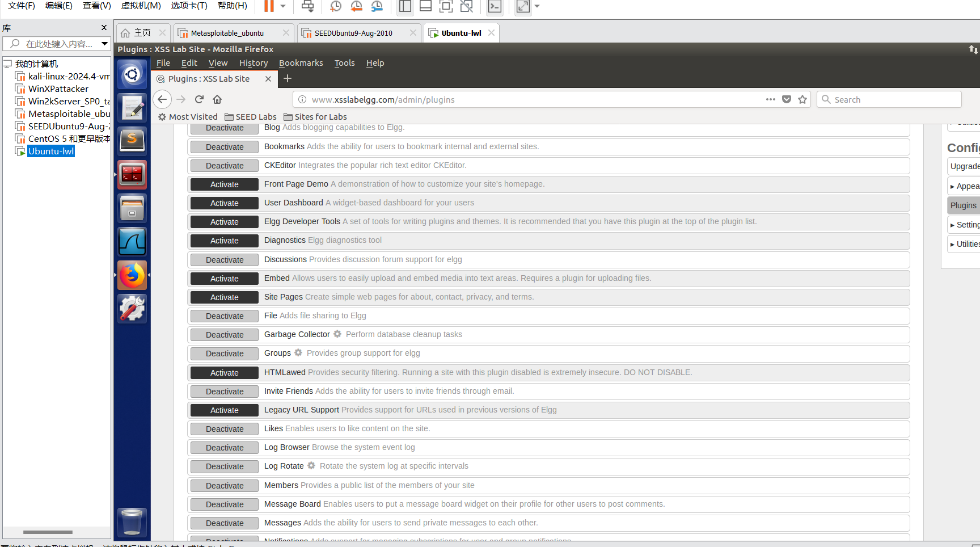
Task: Open the Upgrade admin sidebar link
Action: [x=964, y=166]
